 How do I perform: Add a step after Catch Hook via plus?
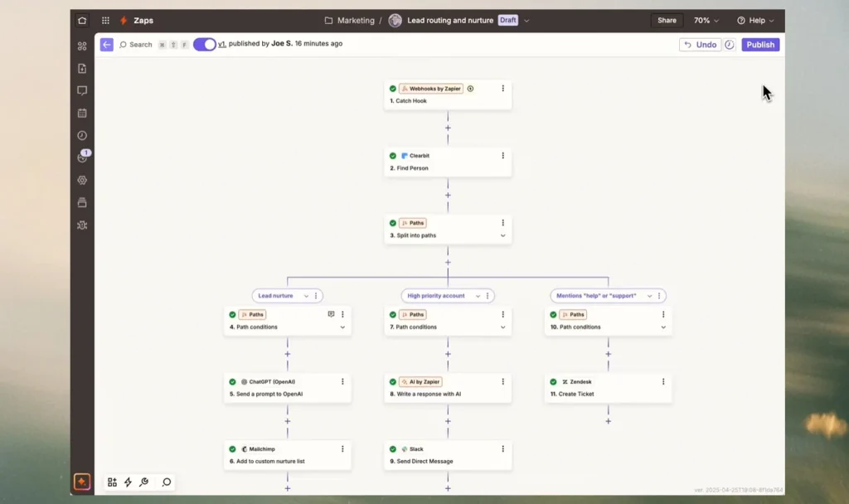point(448,128)
